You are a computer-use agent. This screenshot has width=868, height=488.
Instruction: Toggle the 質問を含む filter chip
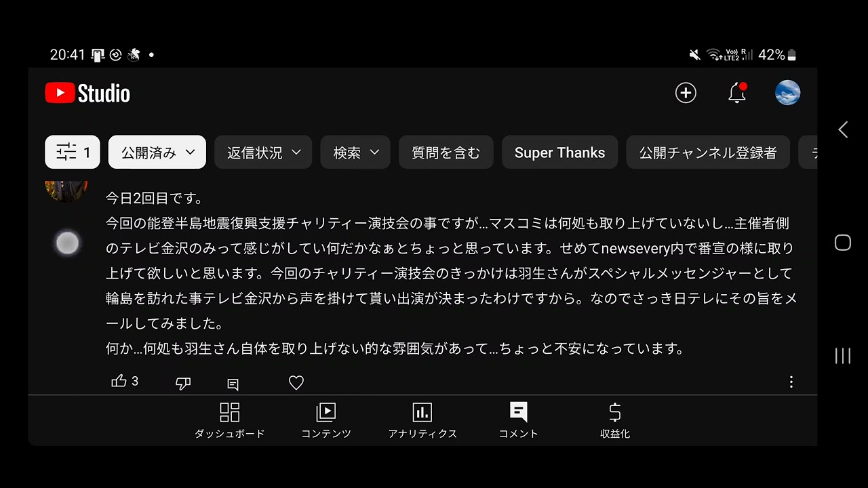[x=446, y=152]
